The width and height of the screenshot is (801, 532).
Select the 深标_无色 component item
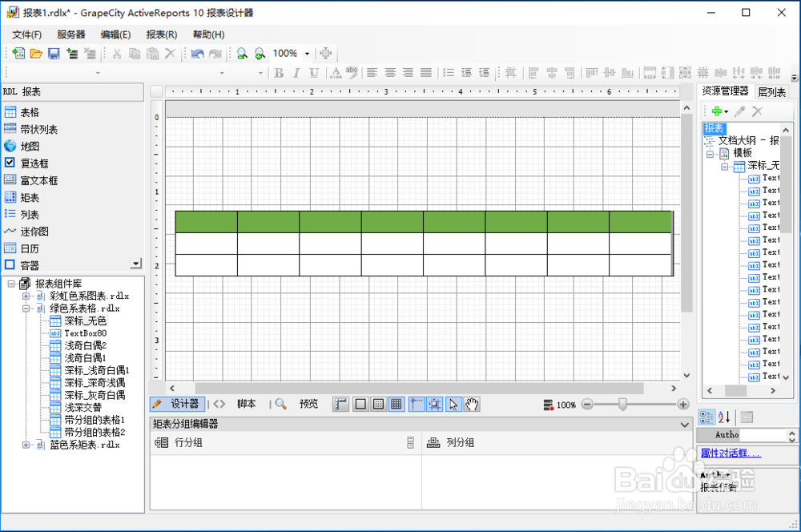click(x=86, y=321)
